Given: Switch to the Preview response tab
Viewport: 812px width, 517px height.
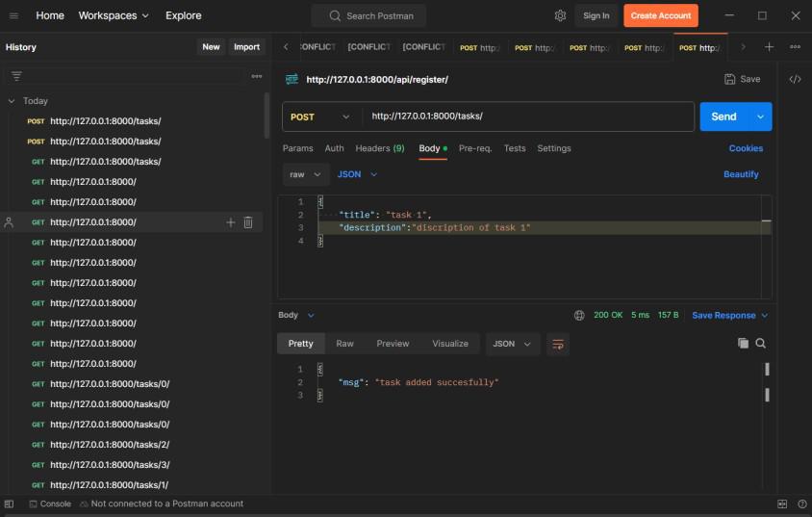Looking at the screenshot, I should click(x=393, y=344).
